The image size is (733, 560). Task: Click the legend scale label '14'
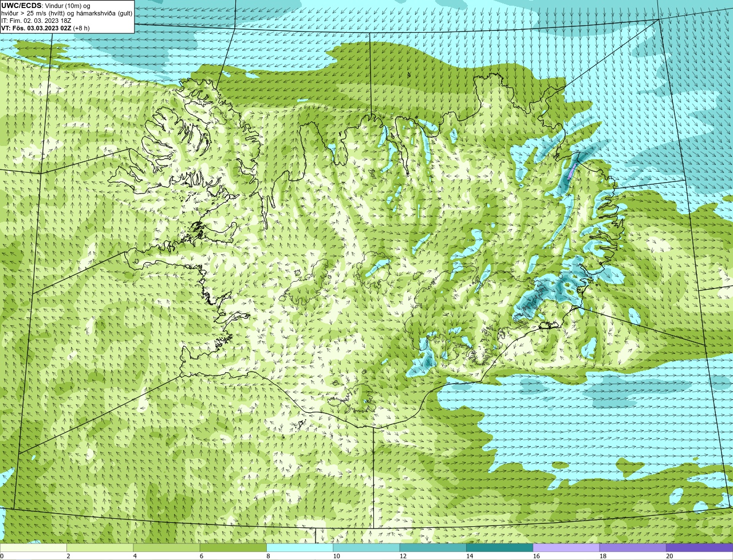pyautogui.click(x=470, y=556)
